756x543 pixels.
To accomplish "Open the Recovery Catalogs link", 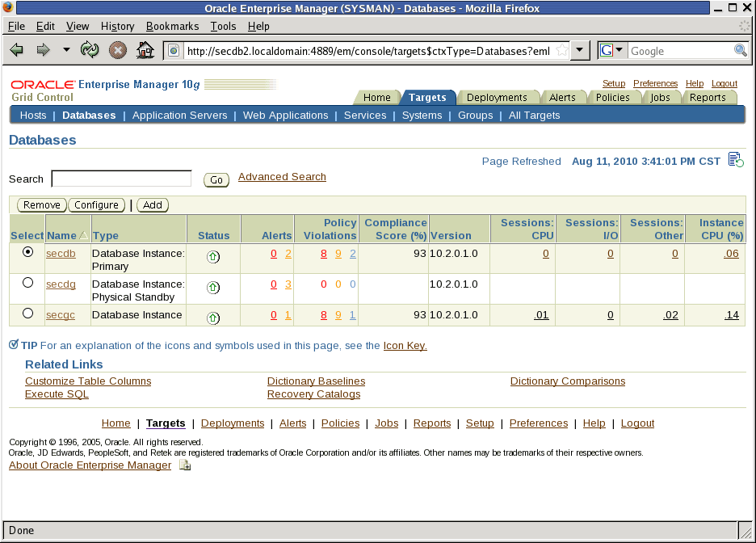I will click(314, 394).
